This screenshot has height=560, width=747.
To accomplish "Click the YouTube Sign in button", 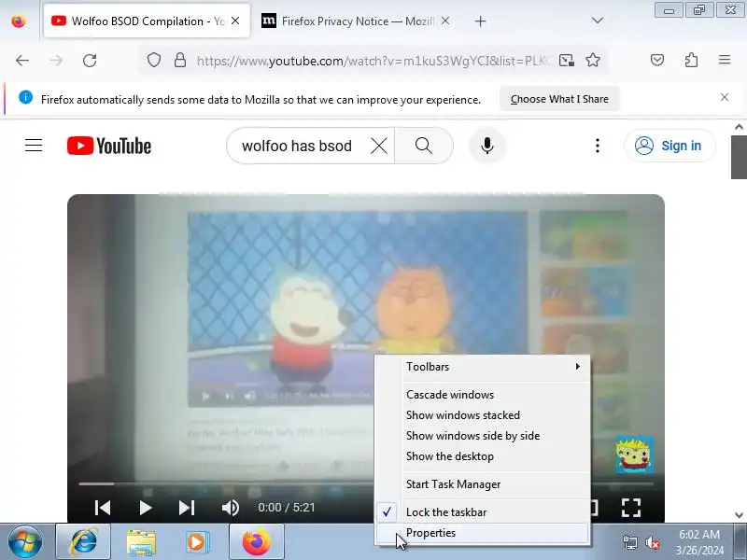I will pos(669,146).
